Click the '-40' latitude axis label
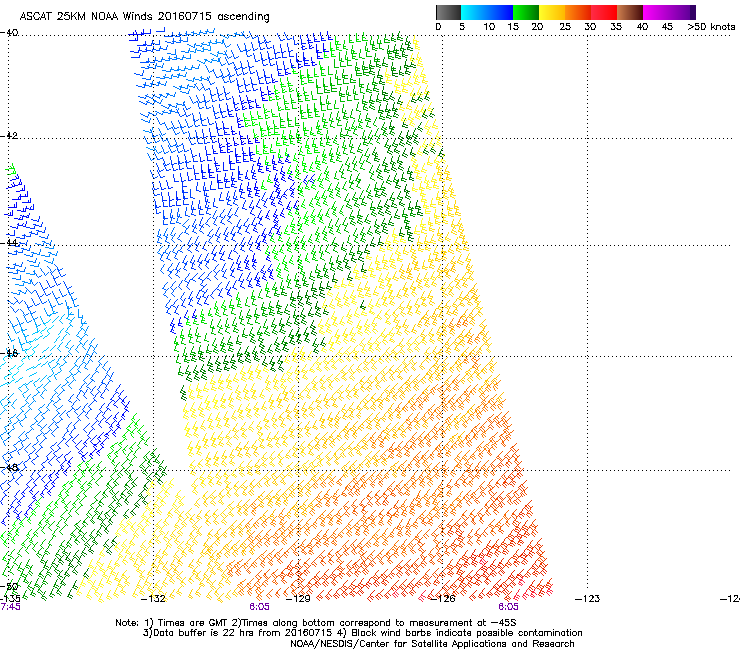The width and height of the screenshot is (740, 650). pyautogui.click(x=9, y=33)
